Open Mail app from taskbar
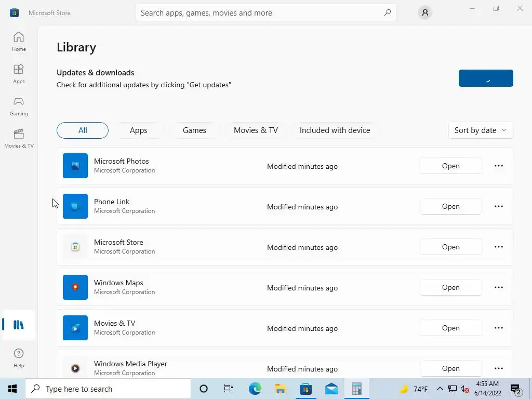Image resolution: width=532 pixels, height=399 pixels. tap(331, 389)
